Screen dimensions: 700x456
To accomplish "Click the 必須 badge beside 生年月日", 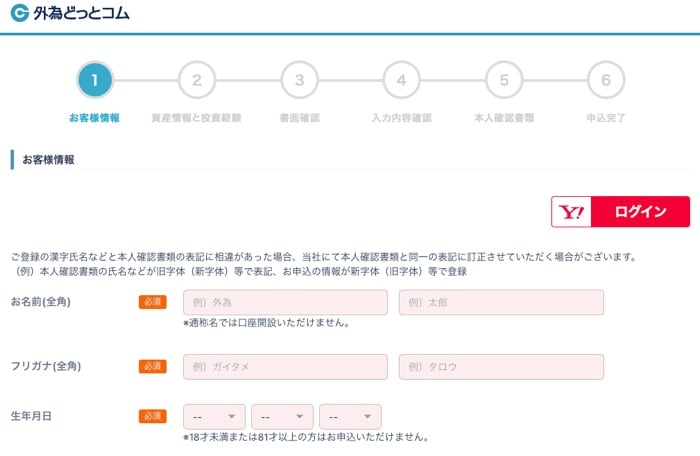I will pos(153,416).
